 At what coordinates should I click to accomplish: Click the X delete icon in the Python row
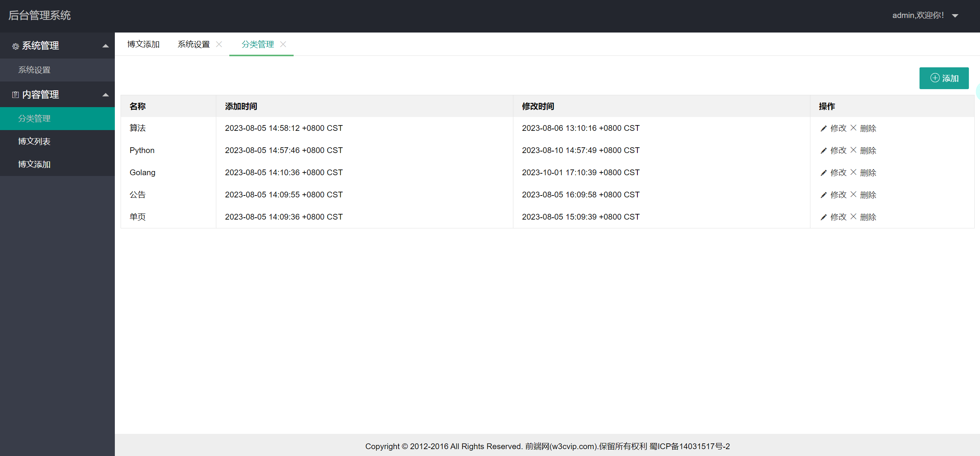[853, 150]
